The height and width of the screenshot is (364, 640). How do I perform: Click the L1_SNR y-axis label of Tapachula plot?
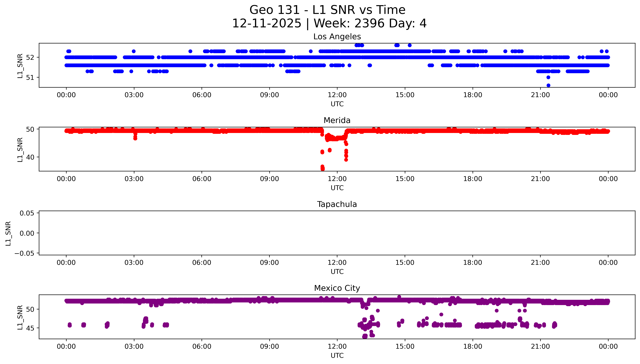(8, 233)
